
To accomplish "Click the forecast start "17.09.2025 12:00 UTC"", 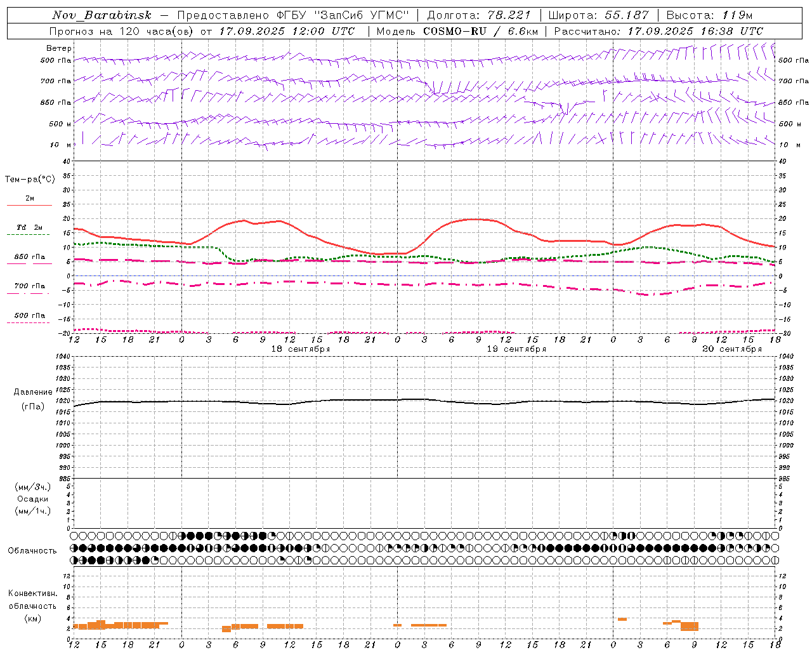I will tap(287, 31).
